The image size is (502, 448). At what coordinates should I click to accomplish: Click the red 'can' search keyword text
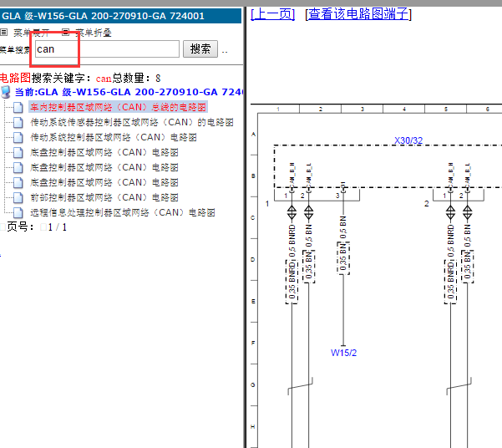[x=104, y=79]
